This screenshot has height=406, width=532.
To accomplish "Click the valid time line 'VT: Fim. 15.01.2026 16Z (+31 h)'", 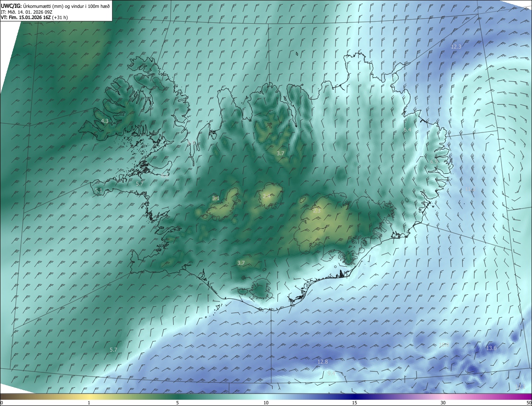I will (34, 17).
